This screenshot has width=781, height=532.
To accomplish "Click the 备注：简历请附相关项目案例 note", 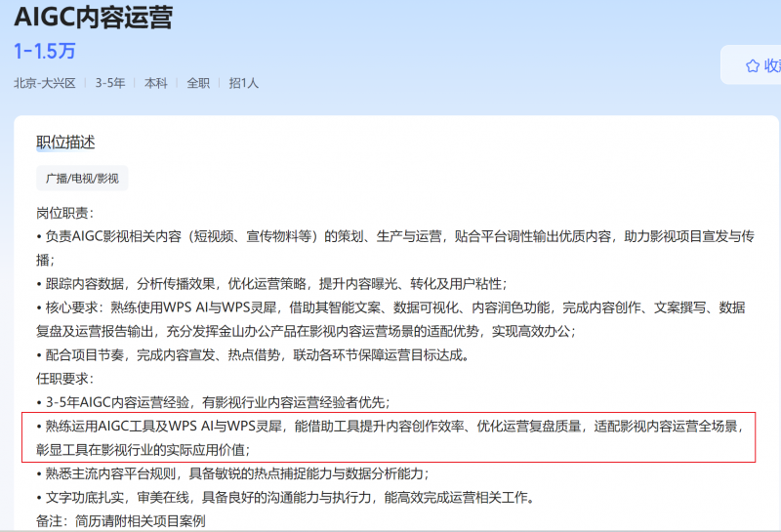I will point(122,521).
